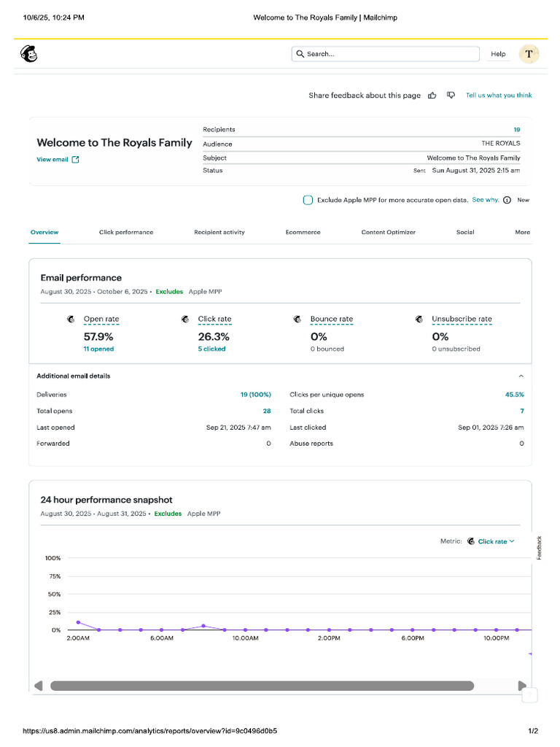The height and width of the screenshot is (747, 560).
Task: Click '0 unsubscribed' text
Action: click(456, 349)
